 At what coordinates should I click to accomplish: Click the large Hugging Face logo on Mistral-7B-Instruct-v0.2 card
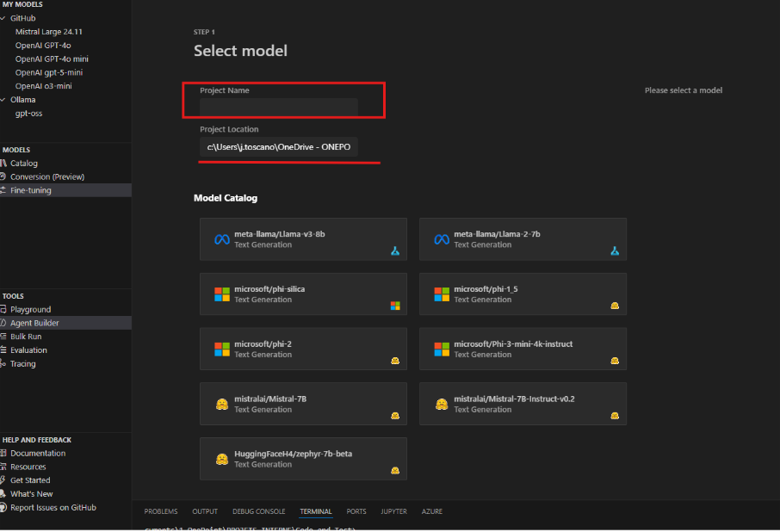(x=442, y=405)
